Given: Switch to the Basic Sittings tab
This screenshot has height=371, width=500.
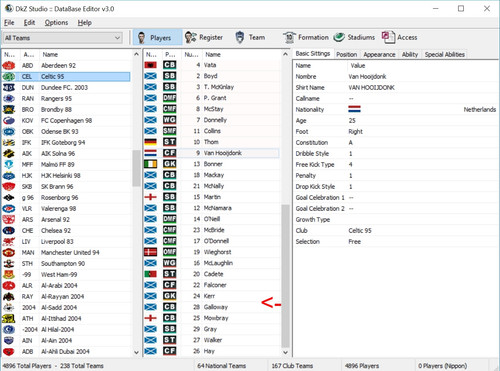Looking at the screenshot, I should (313, 54).
